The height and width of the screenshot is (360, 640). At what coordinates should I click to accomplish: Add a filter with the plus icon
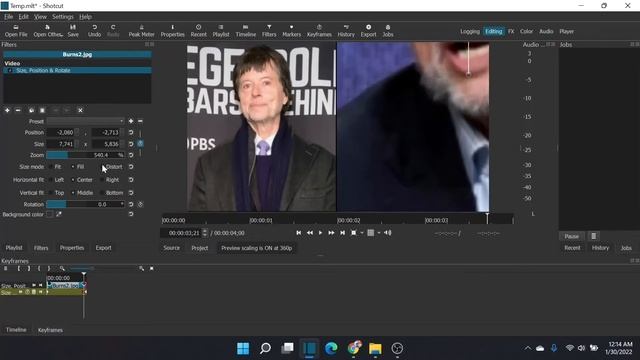click(x=7, y=110)
